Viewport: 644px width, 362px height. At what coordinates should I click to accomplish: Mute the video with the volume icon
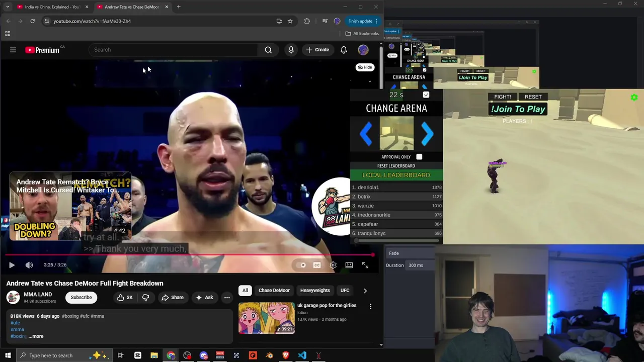(x=29, y=265)
